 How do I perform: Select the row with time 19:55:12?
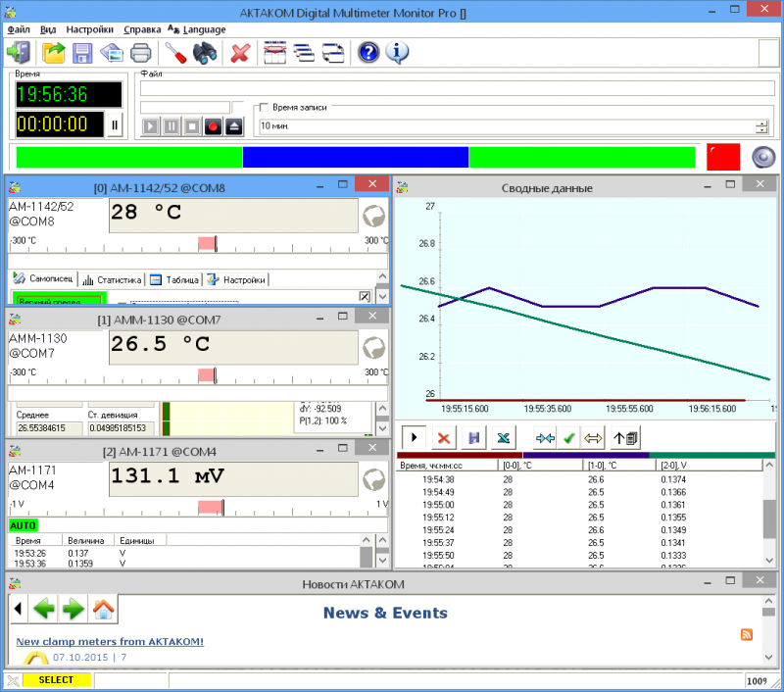pos(579,518)
